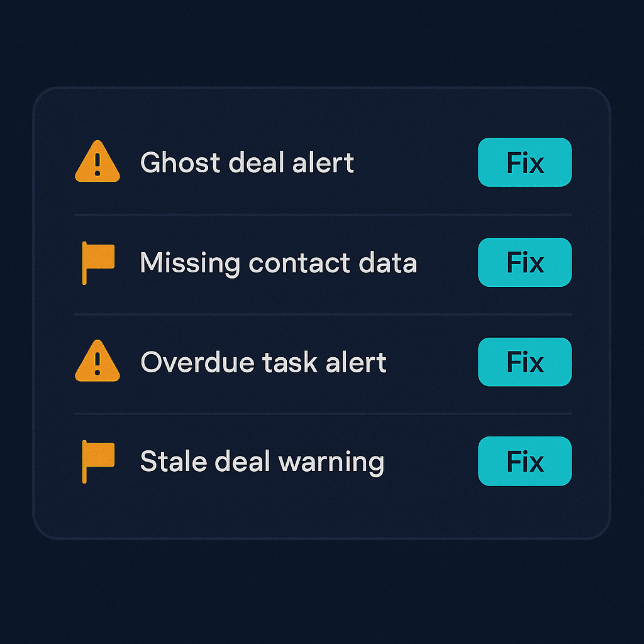This screenshot has width=644, height=644.
Task: Fix the Ghost deal alert
Action: [x=525, y=162]
